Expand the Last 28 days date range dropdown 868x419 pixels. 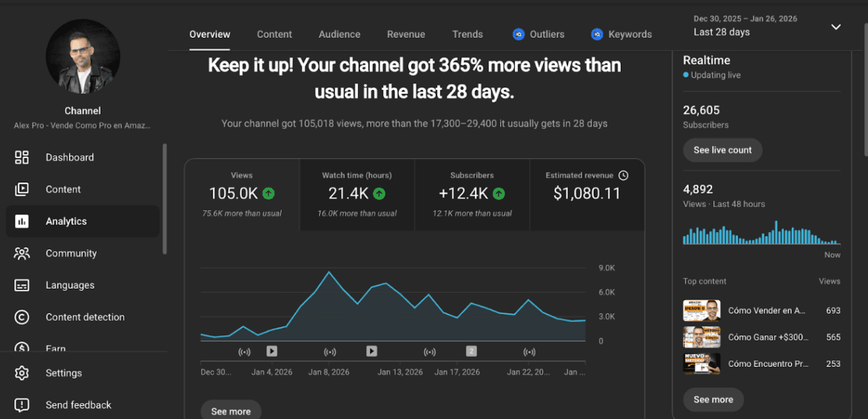pyautogui.click(x=836, y=27)
